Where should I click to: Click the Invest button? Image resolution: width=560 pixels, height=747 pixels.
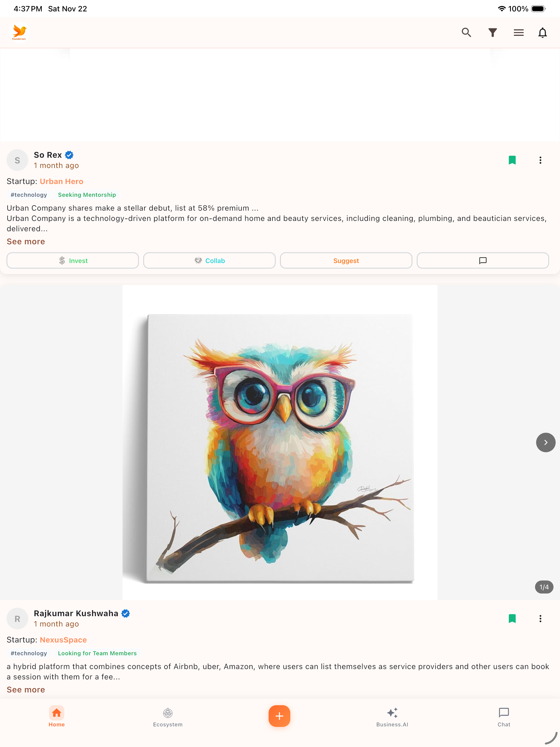coord(72,260)
